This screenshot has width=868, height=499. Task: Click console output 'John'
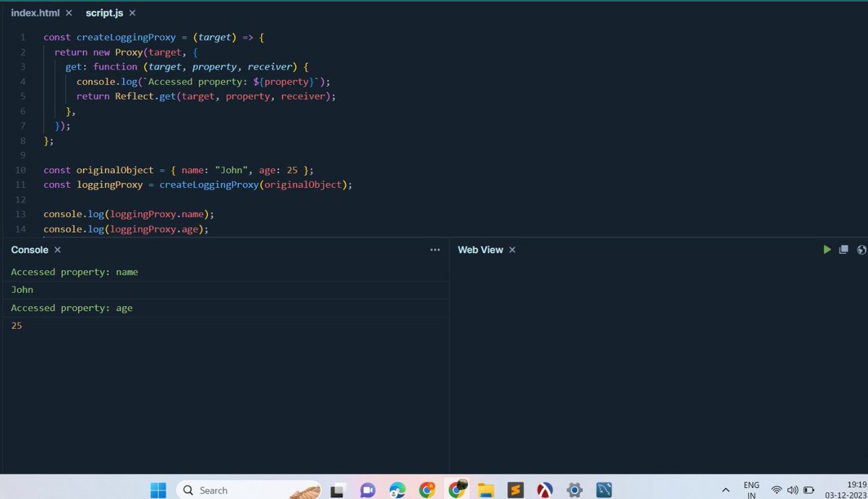[22, 290]
